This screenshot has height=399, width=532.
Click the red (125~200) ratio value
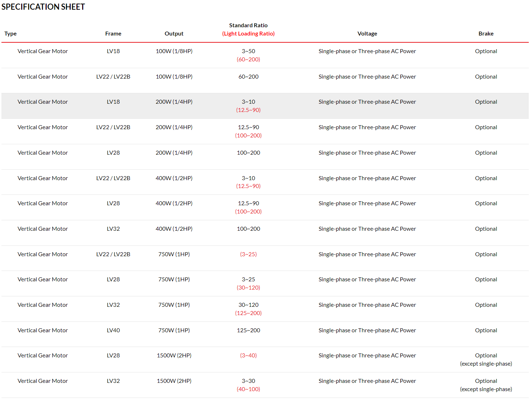pyautogui.click(x=248, y=313)
